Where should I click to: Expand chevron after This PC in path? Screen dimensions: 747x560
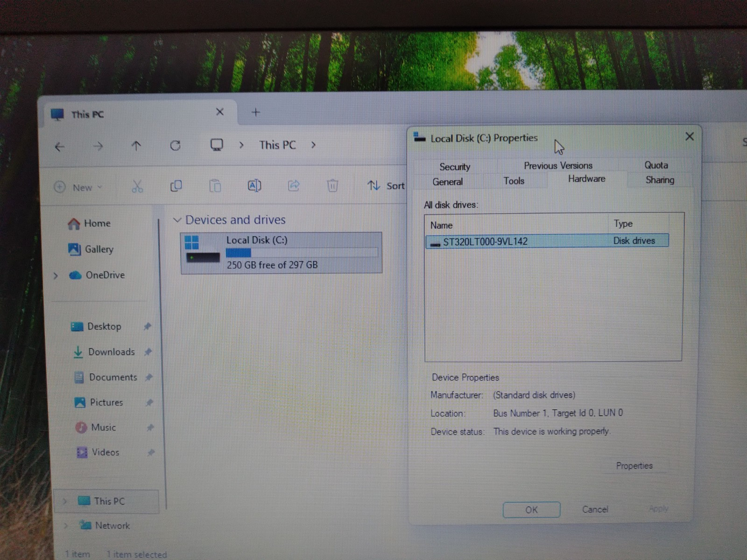point(313,145)
